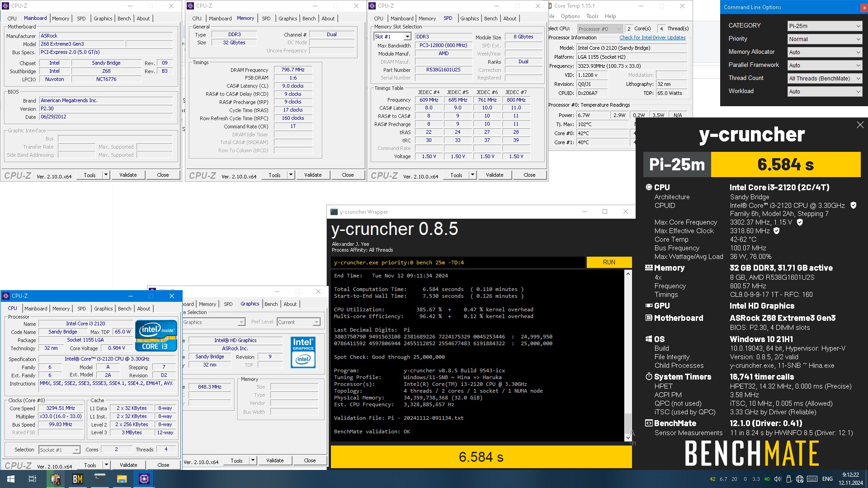Open the BenchMate BM taskbar icon
The width and height of the screenshot is (868, 488).
(78, 479)
